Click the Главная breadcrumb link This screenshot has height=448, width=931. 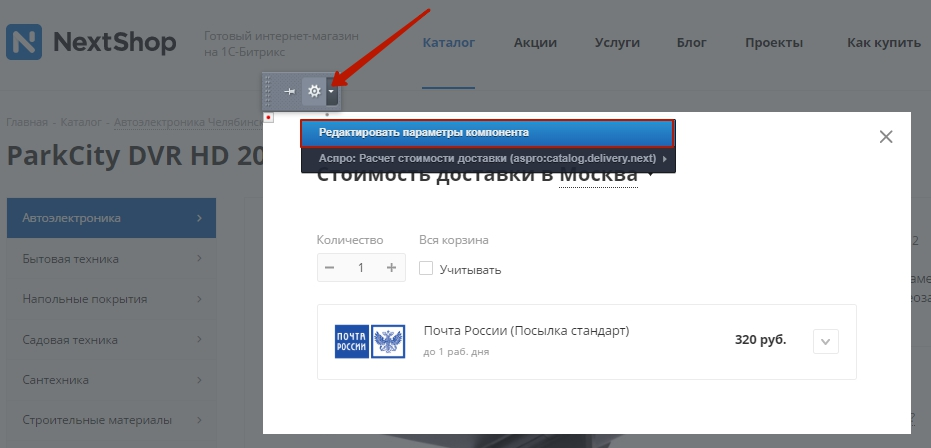27,122
